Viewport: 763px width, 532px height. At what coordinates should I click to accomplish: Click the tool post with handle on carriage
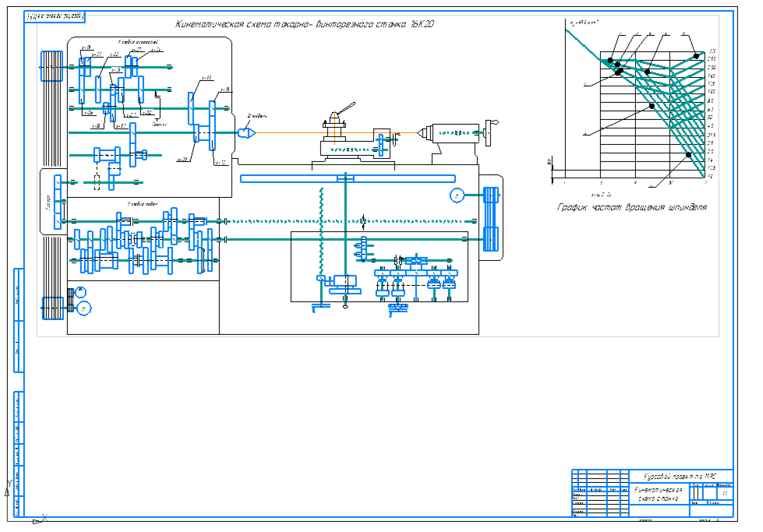click(335, 123)
